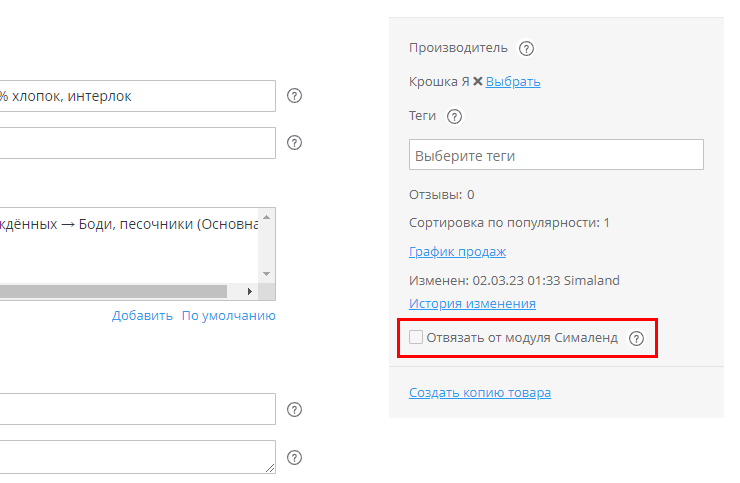Open График продаж link
The image size is (740, 483).
pos(457,252)
